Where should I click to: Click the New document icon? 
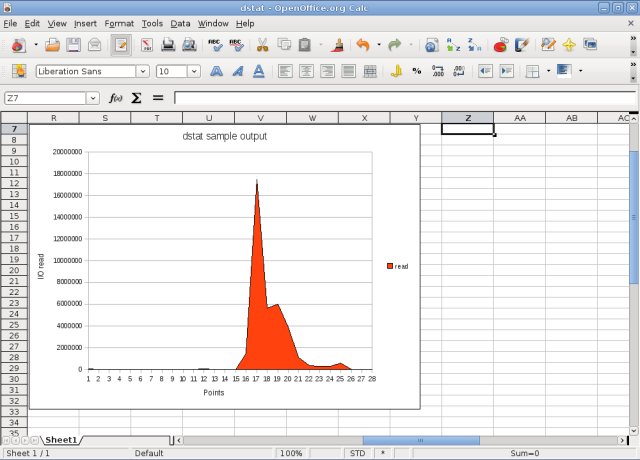point(18,45)
